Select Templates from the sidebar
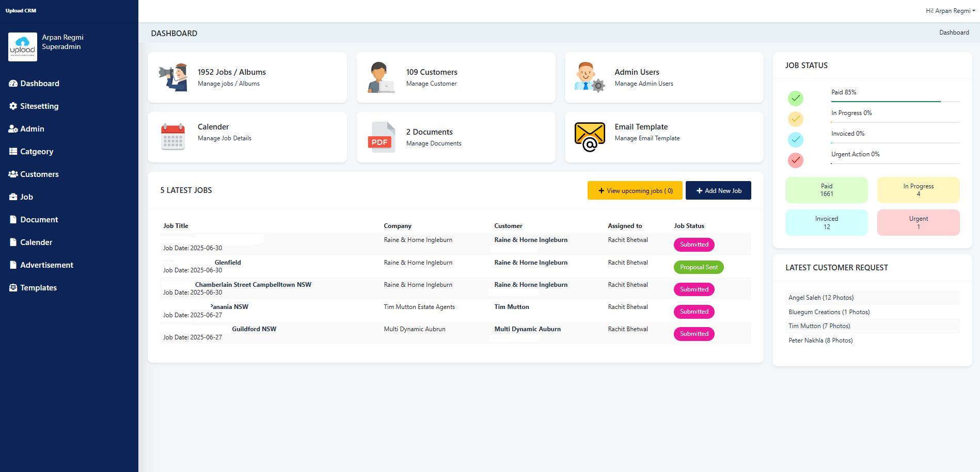 click(x=38, y=288)
